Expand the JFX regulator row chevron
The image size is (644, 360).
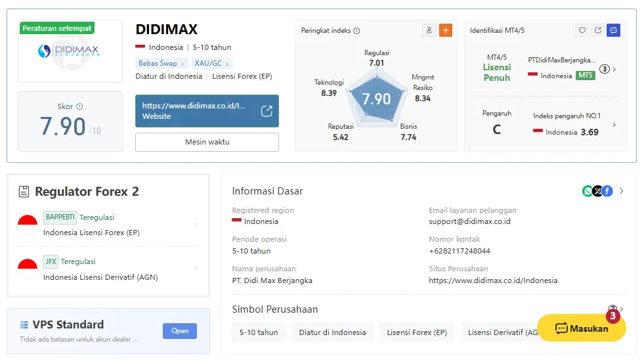[196, 269]
